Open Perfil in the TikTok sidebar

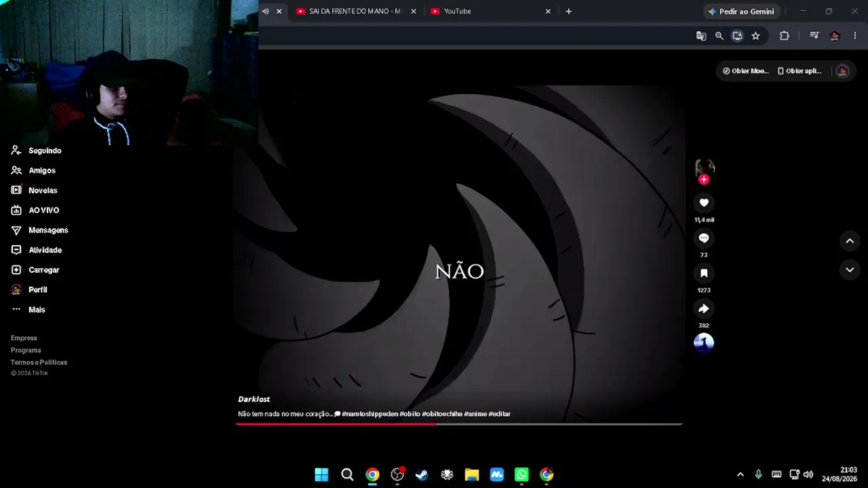29,289
